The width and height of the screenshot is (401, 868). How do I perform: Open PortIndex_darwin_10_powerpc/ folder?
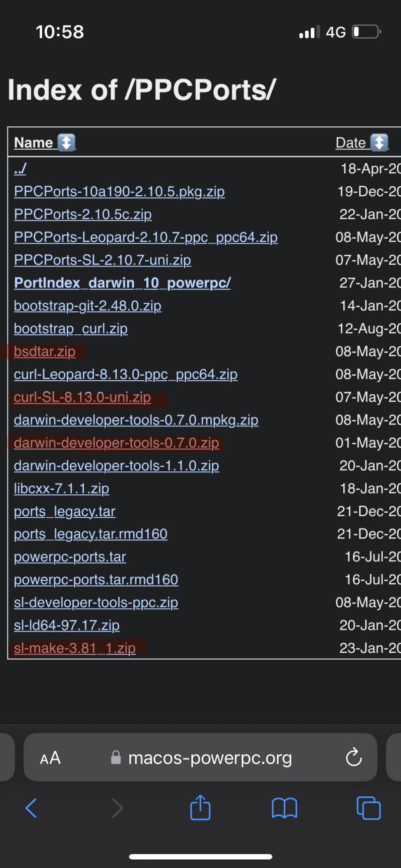[122, 283]
